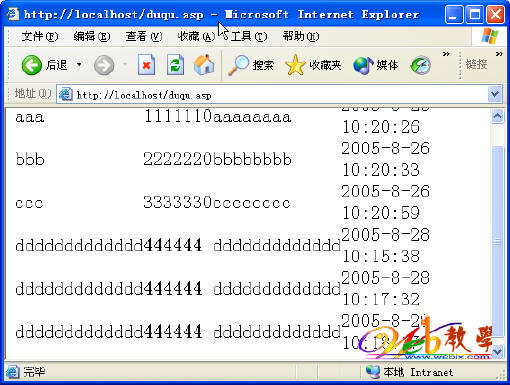Open the address bar dropdown arrow
The height and width of the screenshot is (385, 510).
(x=495, y=94)
